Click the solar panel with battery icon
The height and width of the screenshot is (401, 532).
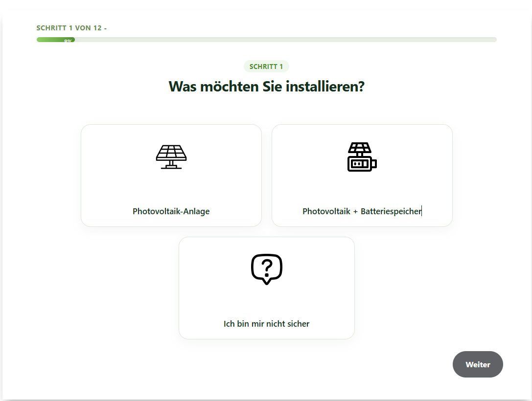[x=362, y=157]
